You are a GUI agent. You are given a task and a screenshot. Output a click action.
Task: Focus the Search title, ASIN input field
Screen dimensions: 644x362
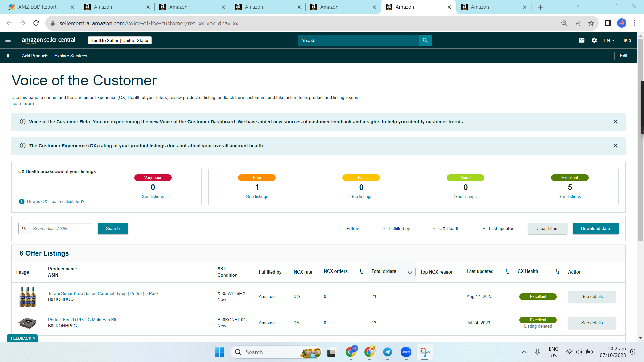61,229
